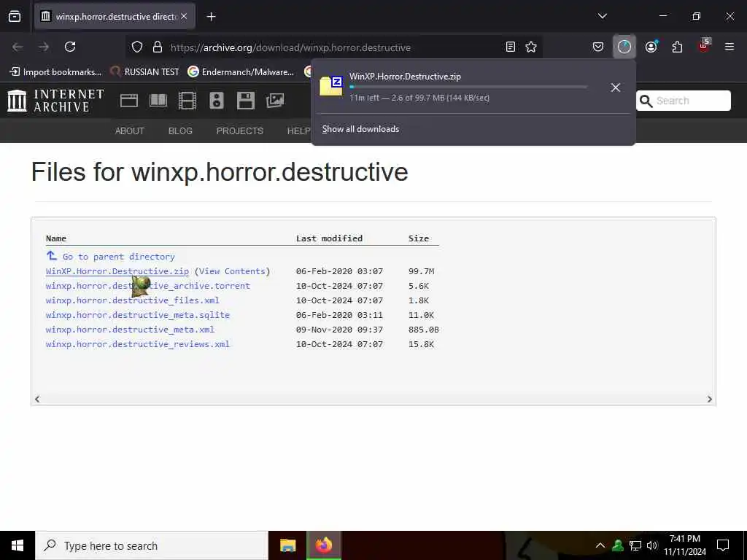This screenshot has width=747, height=560.
Task: Click right arrow of horizontal scrollbar
Action: tap(709, 399)
